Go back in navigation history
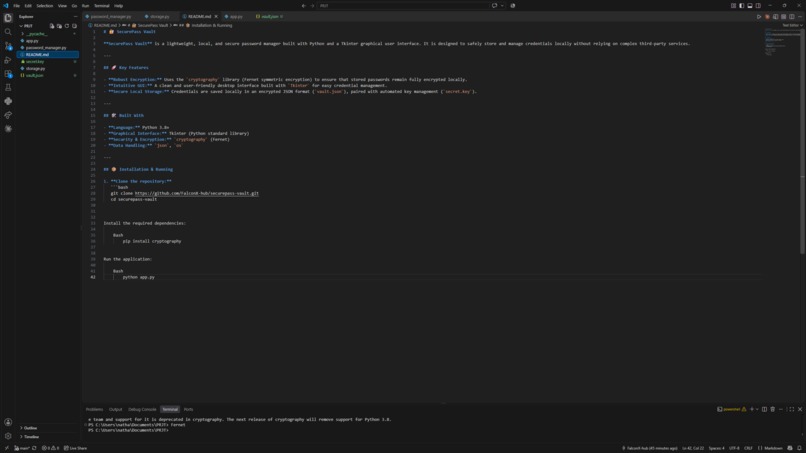Viewport: 806px width, 453px height. click(303, 6)
